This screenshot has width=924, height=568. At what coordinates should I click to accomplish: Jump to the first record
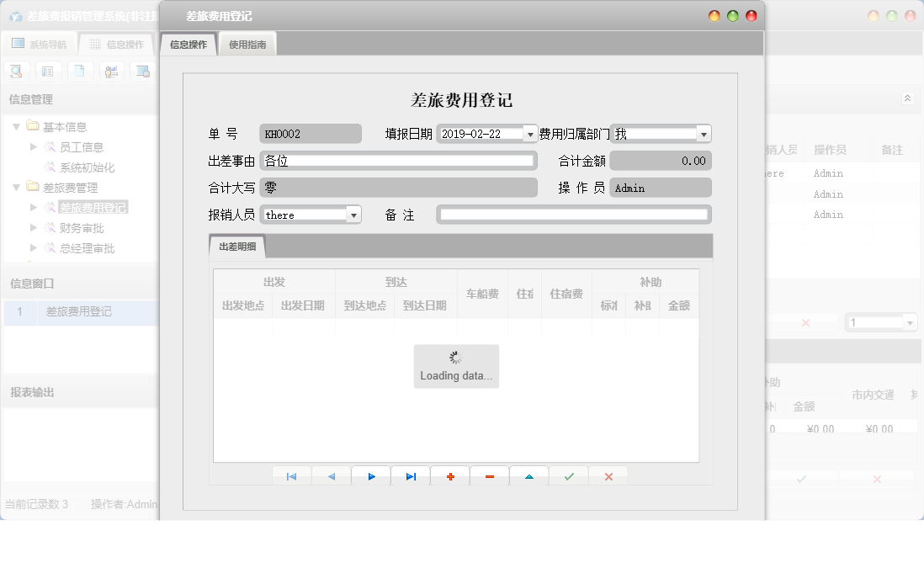[x=292, y=475]
